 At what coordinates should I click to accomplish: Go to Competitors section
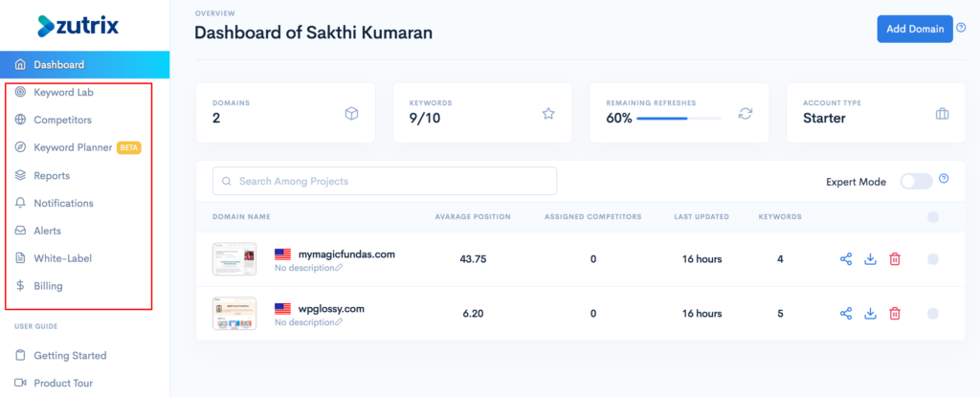click(x=62, y=120)
